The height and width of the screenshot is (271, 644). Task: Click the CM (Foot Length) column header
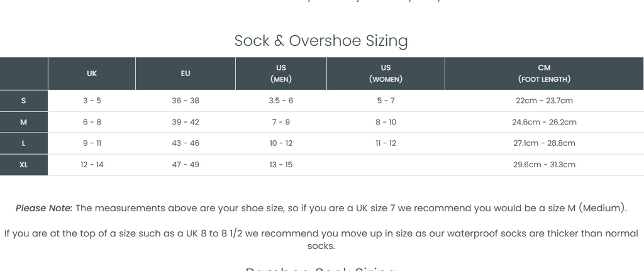point(544,74)
